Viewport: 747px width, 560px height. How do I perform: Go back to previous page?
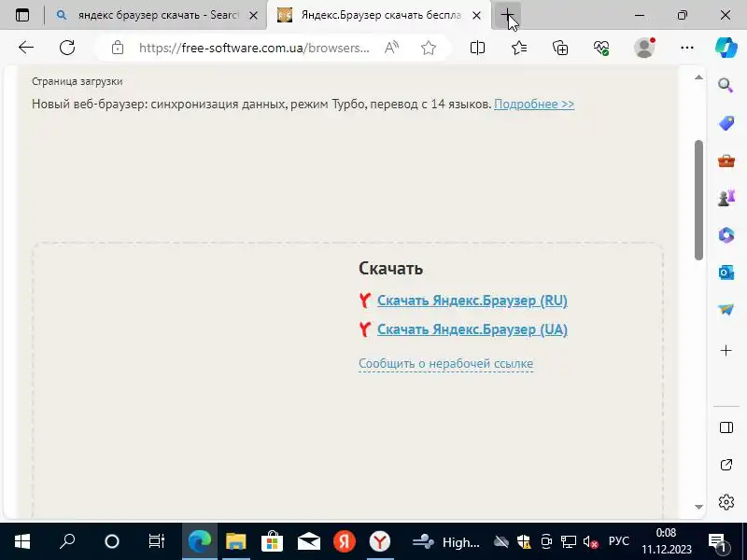point(26,48)
